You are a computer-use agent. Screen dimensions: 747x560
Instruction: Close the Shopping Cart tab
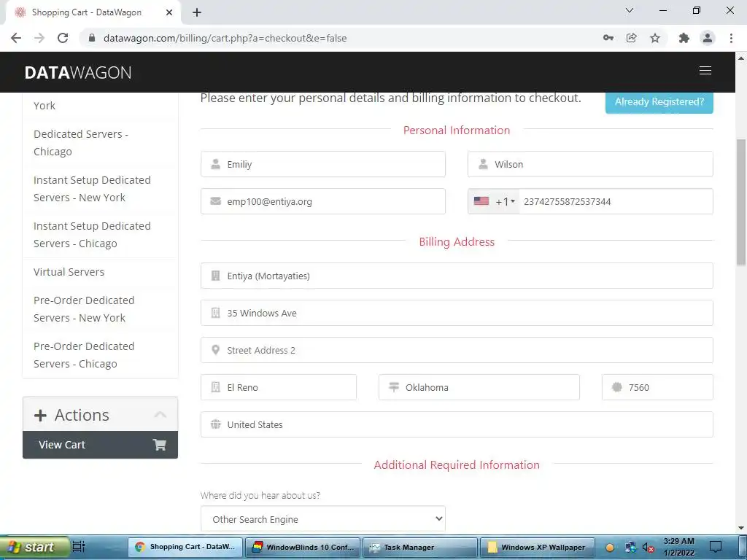[x=169, y=12]
